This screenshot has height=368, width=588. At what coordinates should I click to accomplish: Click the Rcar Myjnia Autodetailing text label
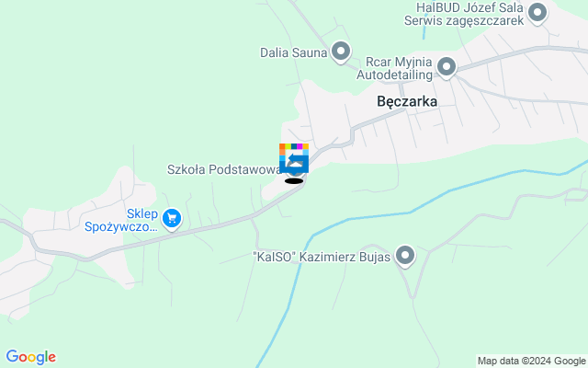(394, 68)
